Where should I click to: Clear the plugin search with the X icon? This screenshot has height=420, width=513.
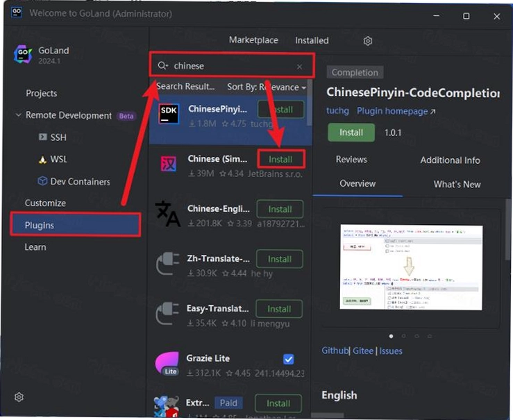pyautogui.click(x=299, y=67)
